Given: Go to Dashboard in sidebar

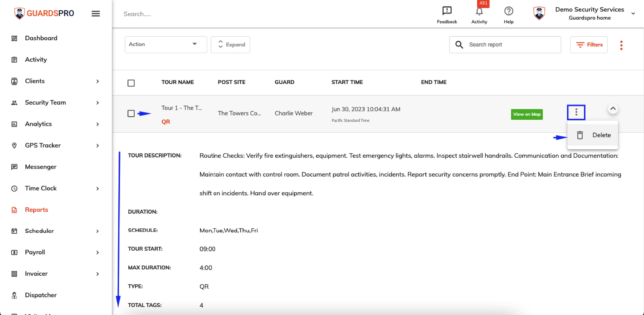Looking at the screenshot, I should (x=41, y=38).
